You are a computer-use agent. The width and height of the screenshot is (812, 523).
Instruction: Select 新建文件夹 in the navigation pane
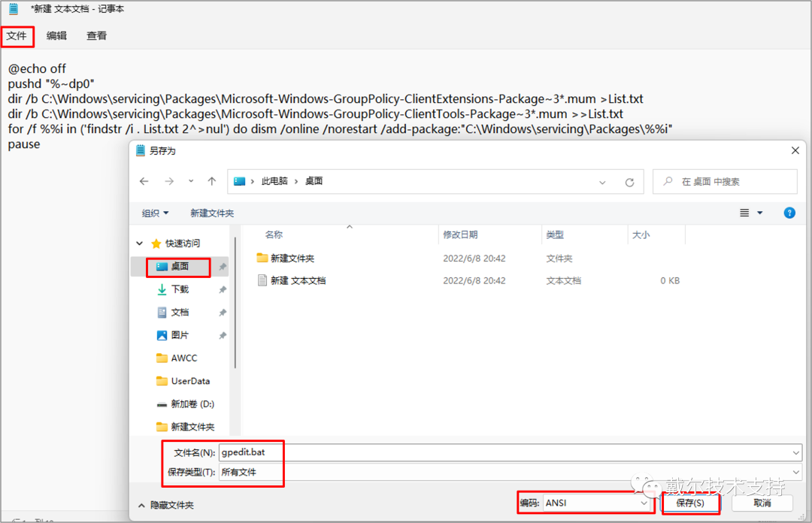[x=192, y=427]
